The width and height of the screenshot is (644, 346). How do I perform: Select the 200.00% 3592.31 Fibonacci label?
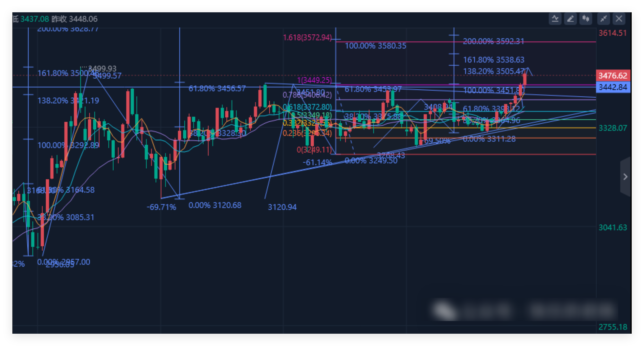(x=493, y=41)
